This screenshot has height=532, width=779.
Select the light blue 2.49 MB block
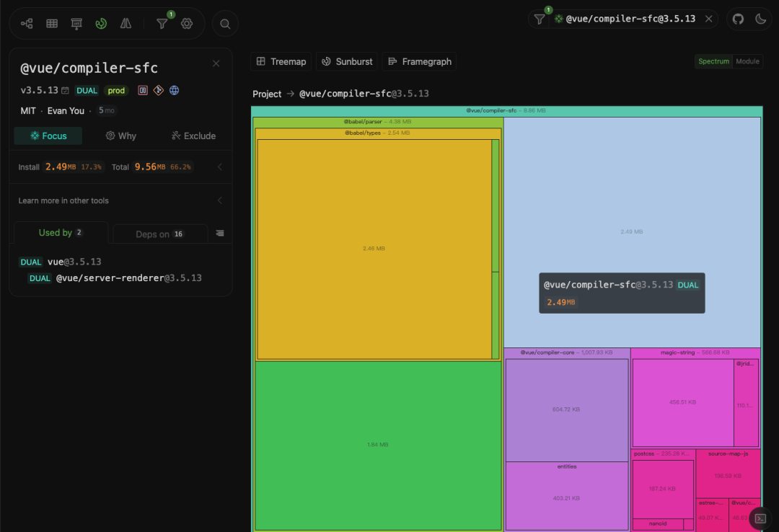(632, 232)
